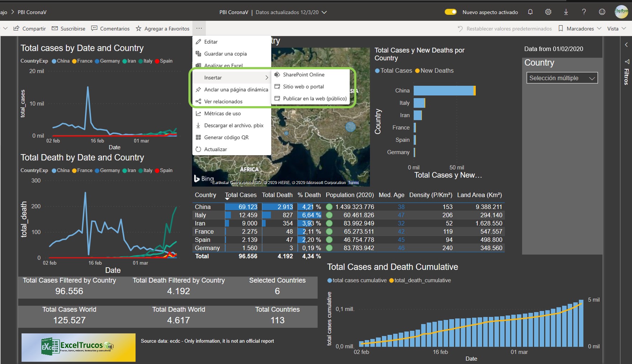Screen dimensions: 632x364
Task: Select the Agregar a Favoritos star icon
Action: pyautogui.click(x=138, y=28)
